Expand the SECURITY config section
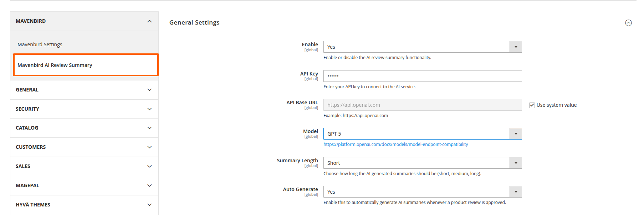The image size is (644, 215). pos(84,109)
